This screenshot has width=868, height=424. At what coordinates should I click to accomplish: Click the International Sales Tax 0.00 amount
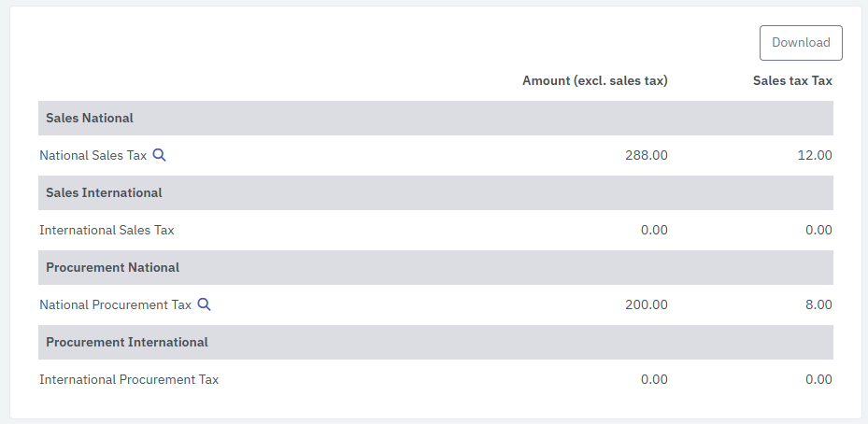point(654,231)
